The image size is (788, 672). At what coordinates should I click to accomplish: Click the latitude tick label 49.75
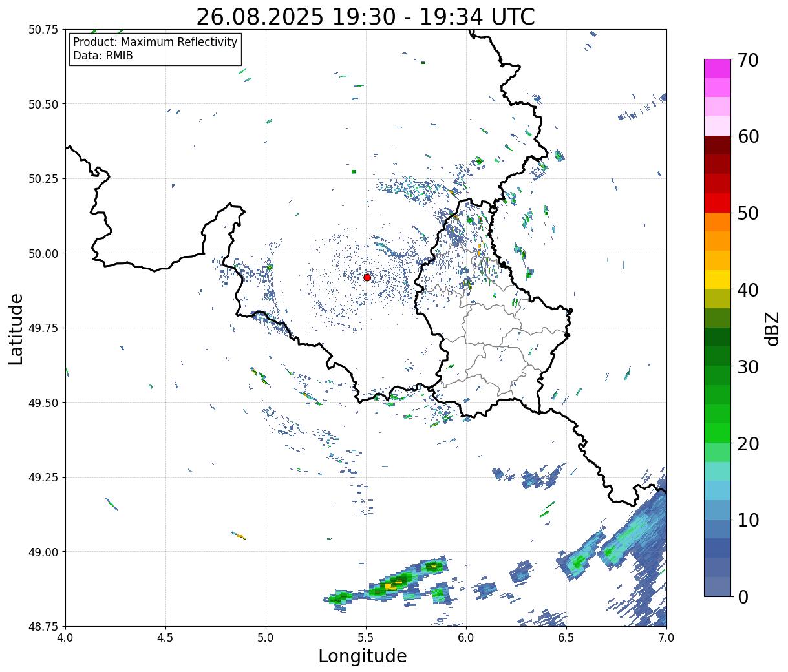[43, 328]
